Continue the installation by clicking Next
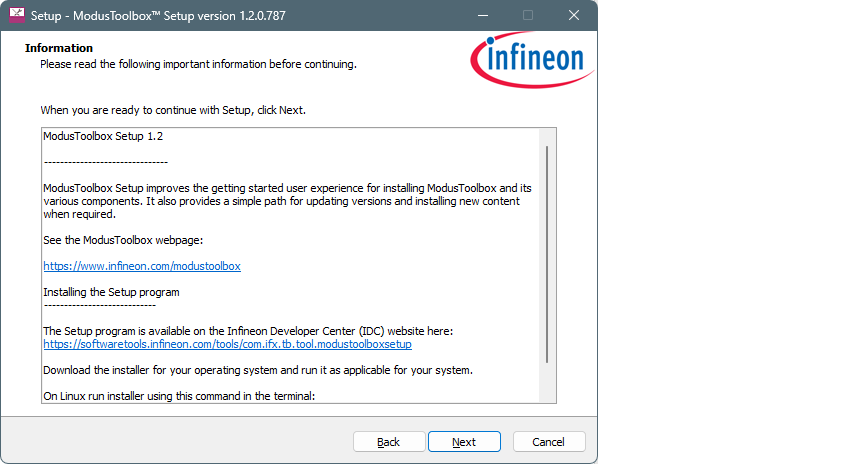This screenshot has width=851, height=464. click(x=464, y=442)
